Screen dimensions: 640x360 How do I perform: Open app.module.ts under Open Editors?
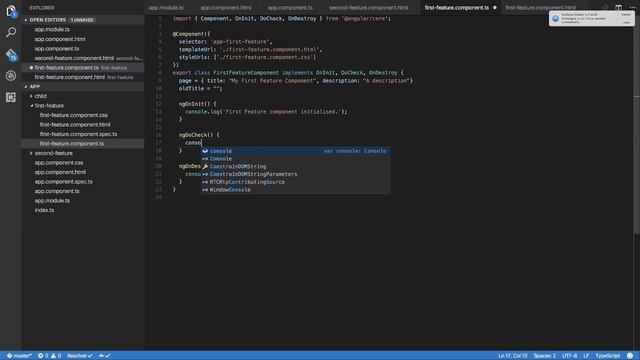[x=82, y=29]
